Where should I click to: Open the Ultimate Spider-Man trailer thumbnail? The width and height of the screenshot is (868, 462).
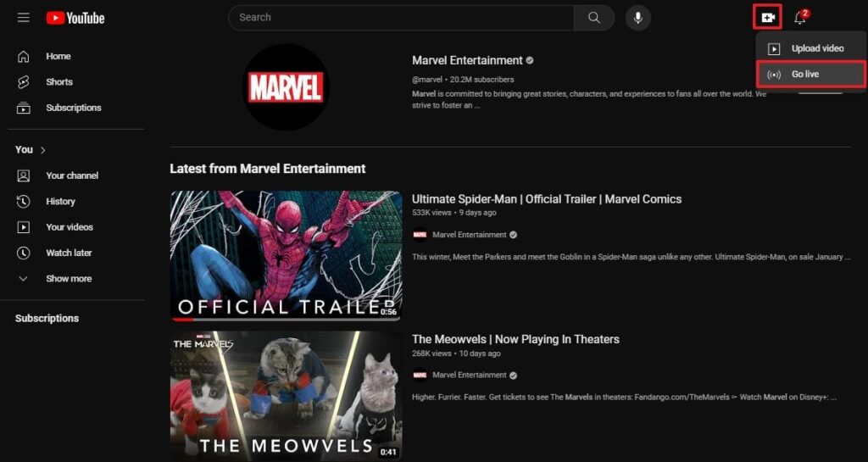[287, 256]
